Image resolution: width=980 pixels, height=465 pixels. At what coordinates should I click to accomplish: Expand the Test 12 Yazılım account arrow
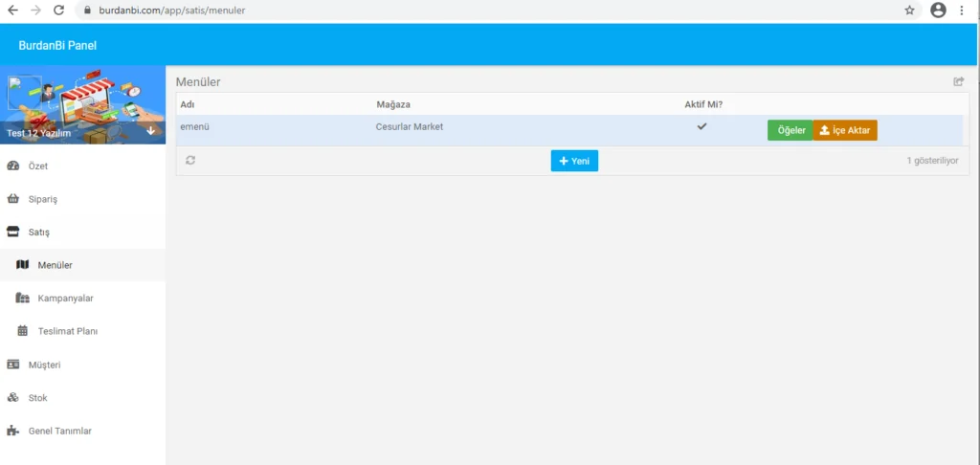[x=150, y=131]
